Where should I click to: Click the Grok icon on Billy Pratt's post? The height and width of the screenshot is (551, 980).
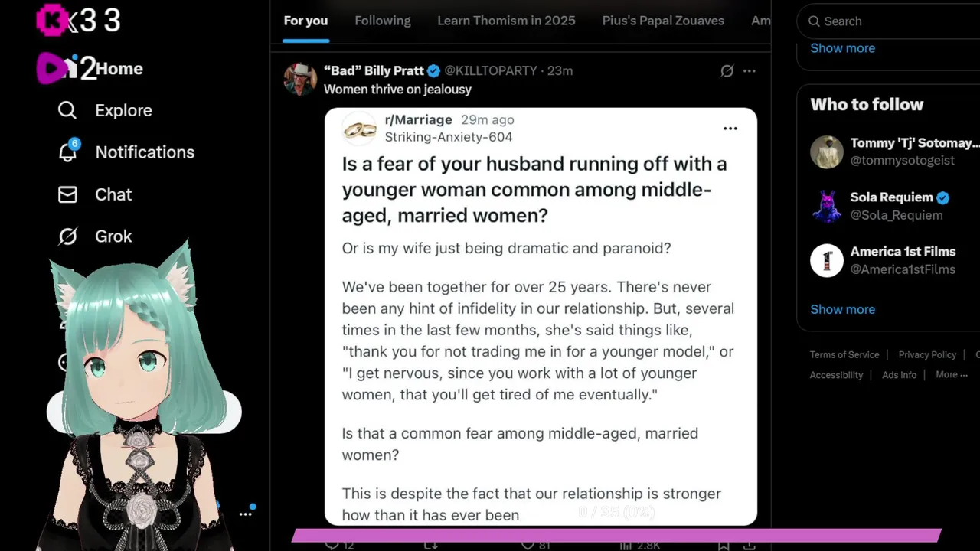tap(727, 71)
